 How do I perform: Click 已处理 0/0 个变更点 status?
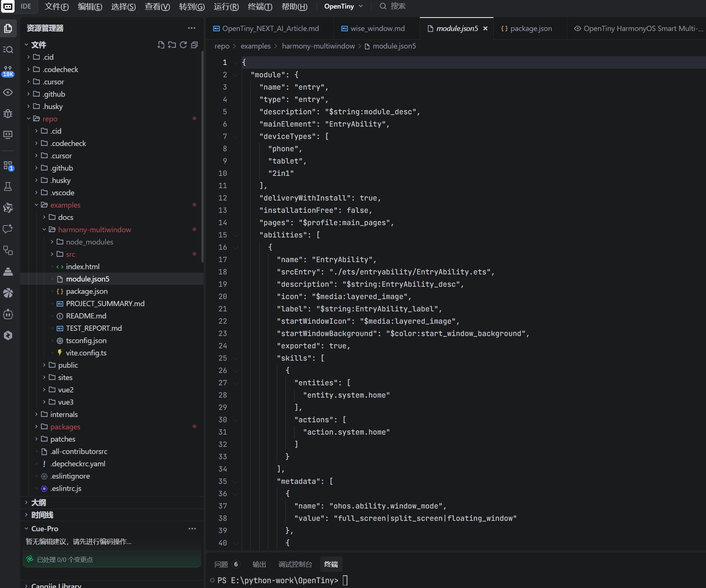(x=65, y=559)
